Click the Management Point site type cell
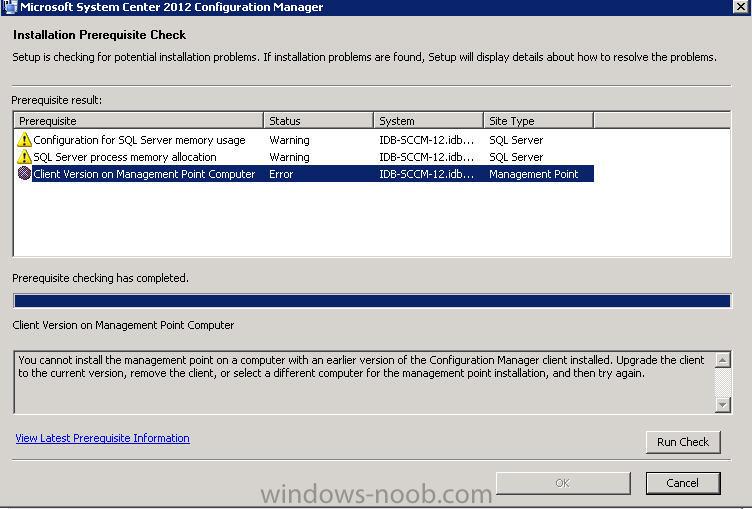 534,174
